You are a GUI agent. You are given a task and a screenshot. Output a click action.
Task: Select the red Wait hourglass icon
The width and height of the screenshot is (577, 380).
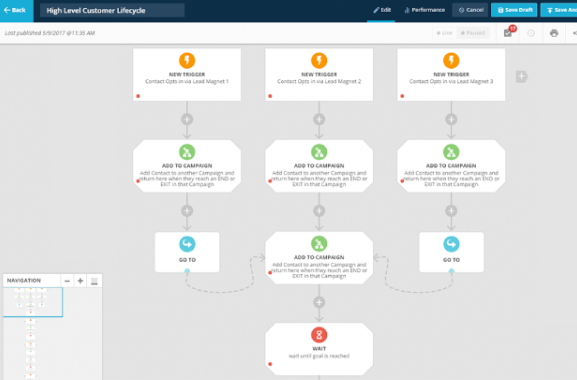point(319,335)
